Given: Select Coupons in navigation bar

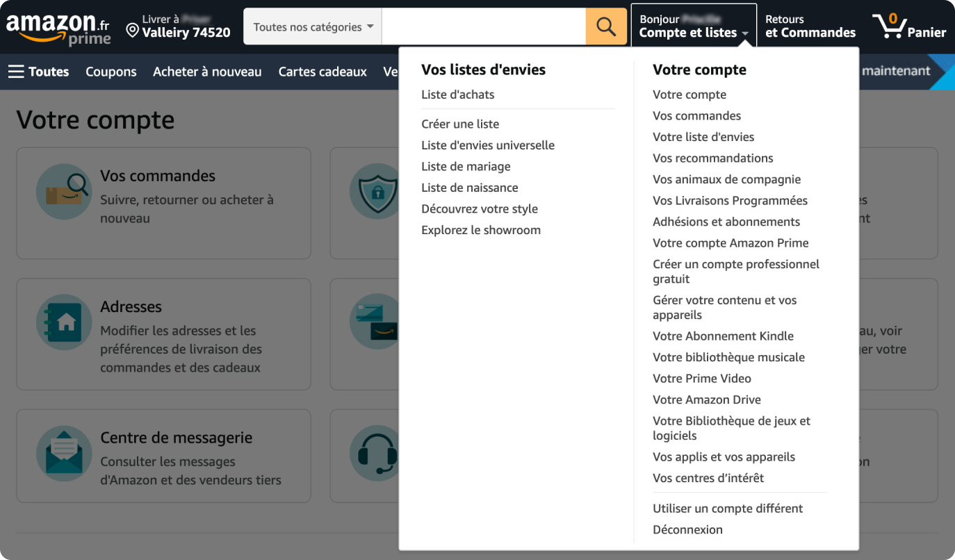Looking at the screenshot, I should click(111, 72).
